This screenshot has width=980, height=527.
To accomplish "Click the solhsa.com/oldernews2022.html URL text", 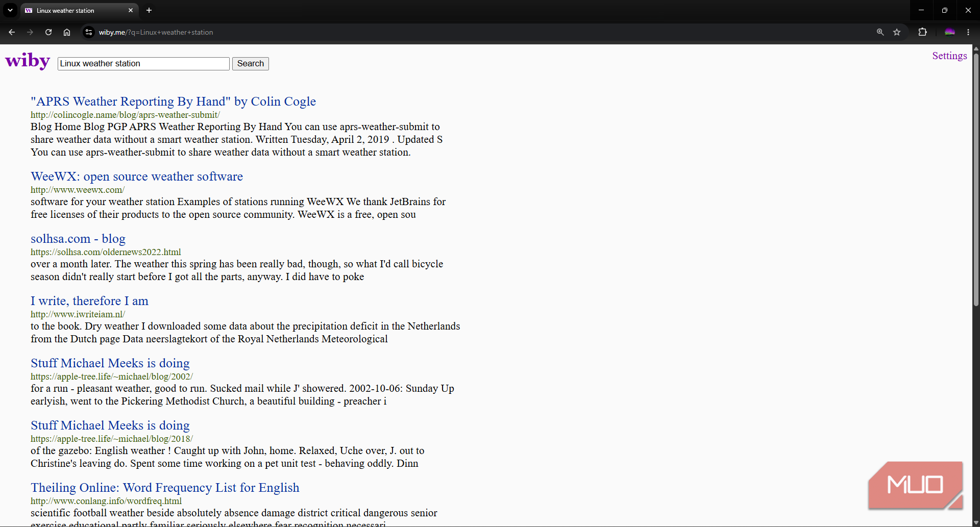I will click(106, 252).
